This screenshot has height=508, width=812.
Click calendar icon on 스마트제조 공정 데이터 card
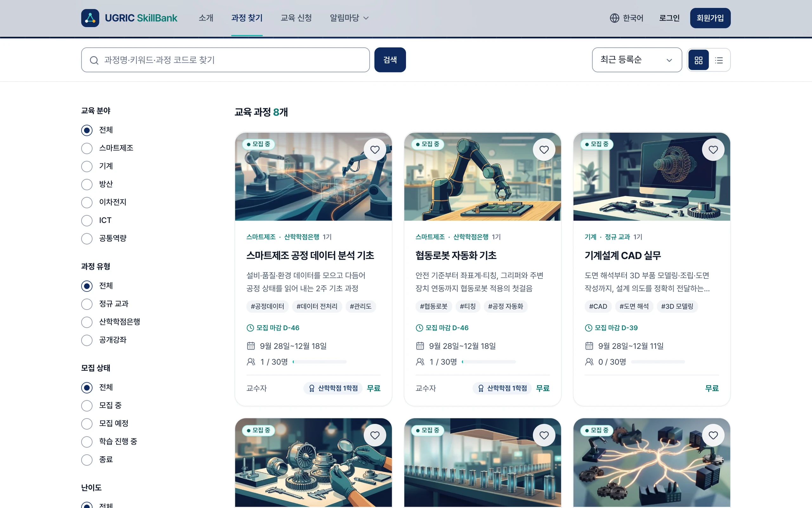tap(251, 346)
